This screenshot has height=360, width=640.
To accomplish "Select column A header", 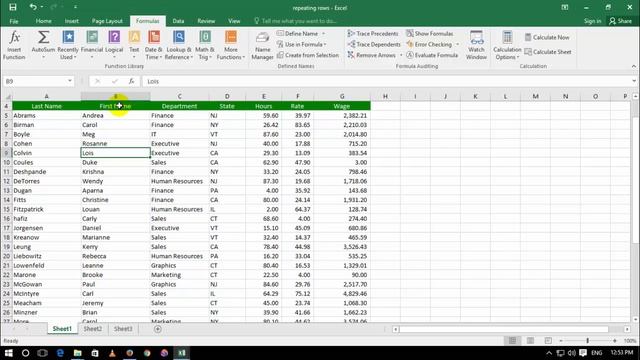I will click(x=47, y=96).
